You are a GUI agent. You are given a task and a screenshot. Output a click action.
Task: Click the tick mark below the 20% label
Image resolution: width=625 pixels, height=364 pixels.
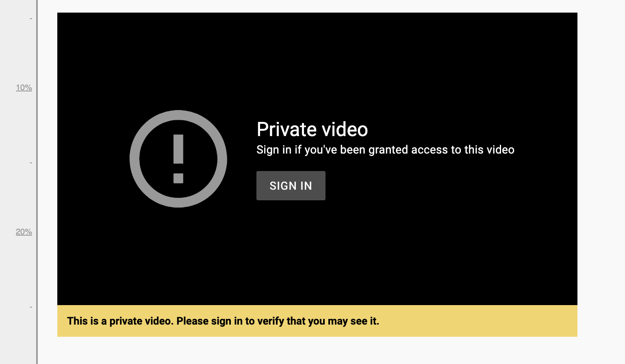click(x=31, y=307)
